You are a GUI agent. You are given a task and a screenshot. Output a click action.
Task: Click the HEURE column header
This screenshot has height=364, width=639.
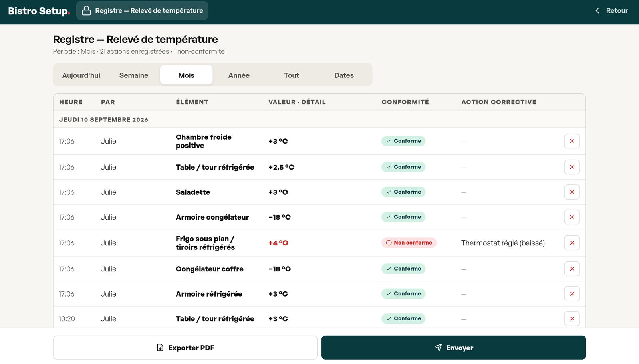(x=71, y=102)
